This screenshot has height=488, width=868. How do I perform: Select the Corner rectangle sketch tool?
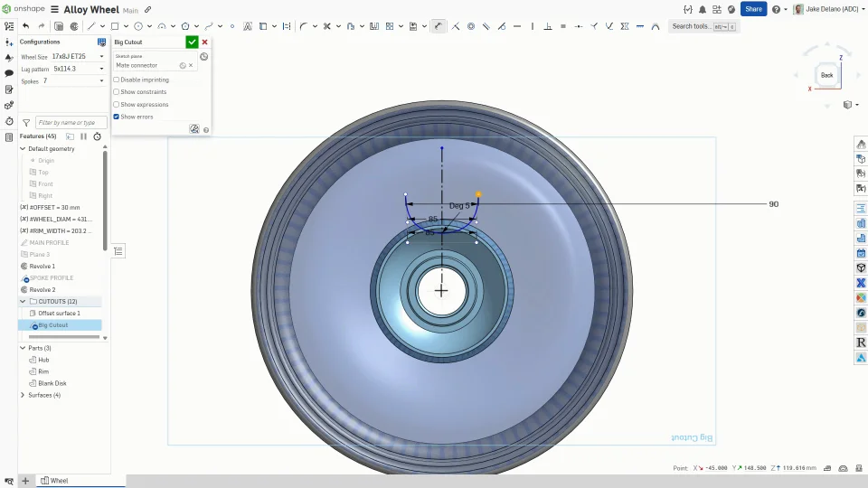click(114, 26)
